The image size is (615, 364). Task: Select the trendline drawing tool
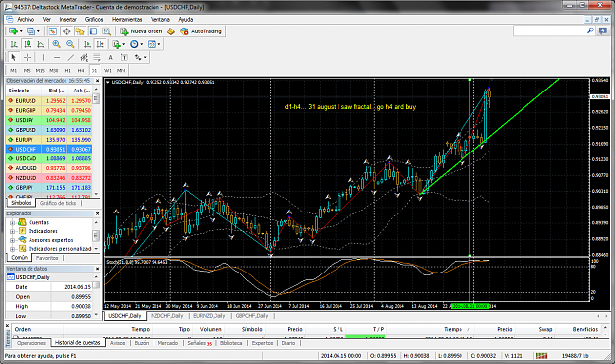tap(70, 57)
